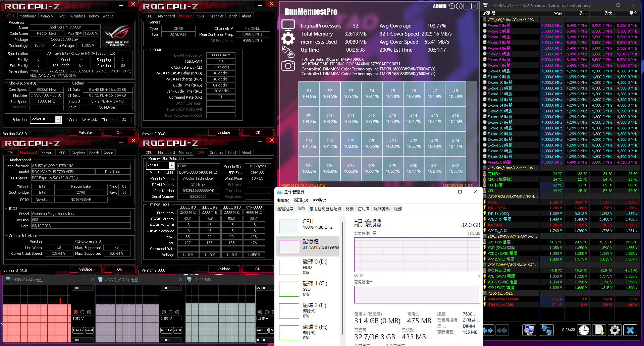Select 磁碟 0 (D:) HDD in Task Manager

pyautogui.click(x=308, y=267)
